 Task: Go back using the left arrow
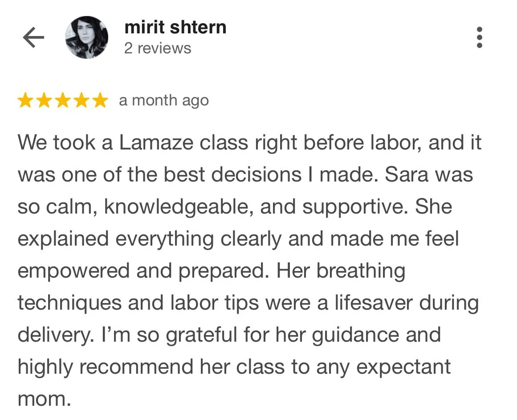33,38
